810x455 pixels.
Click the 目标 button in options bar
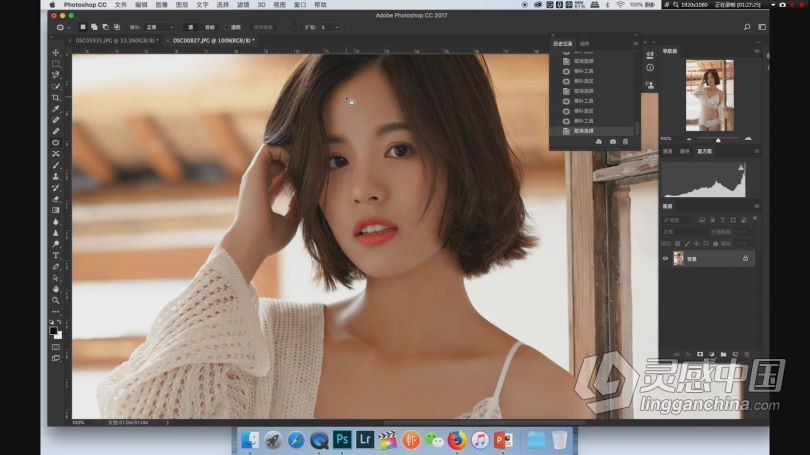coord(210,28)
